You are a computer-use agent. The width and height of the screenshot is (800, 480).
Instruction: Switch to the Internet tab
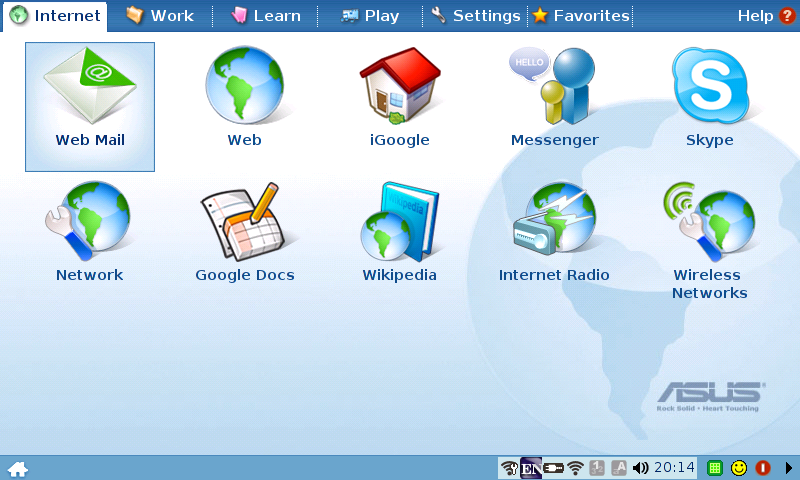point(55,16)
